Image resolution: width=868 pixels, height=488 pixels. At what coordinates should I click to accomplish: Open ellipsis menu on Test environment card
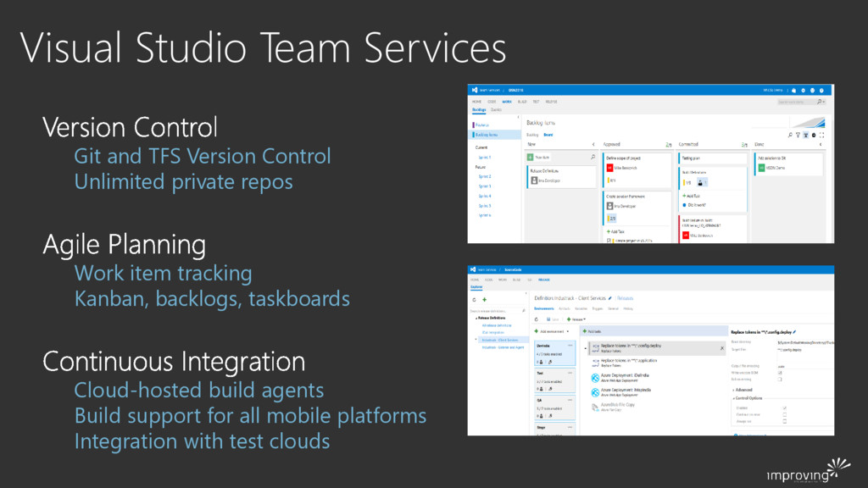570,373
